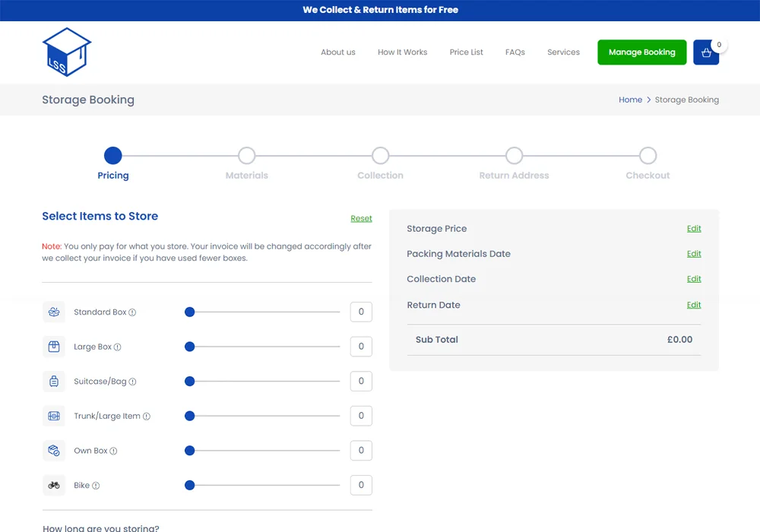Show info for Large Box
The width and height of the screenshot is (760, 532).
[x=117, y=347]
